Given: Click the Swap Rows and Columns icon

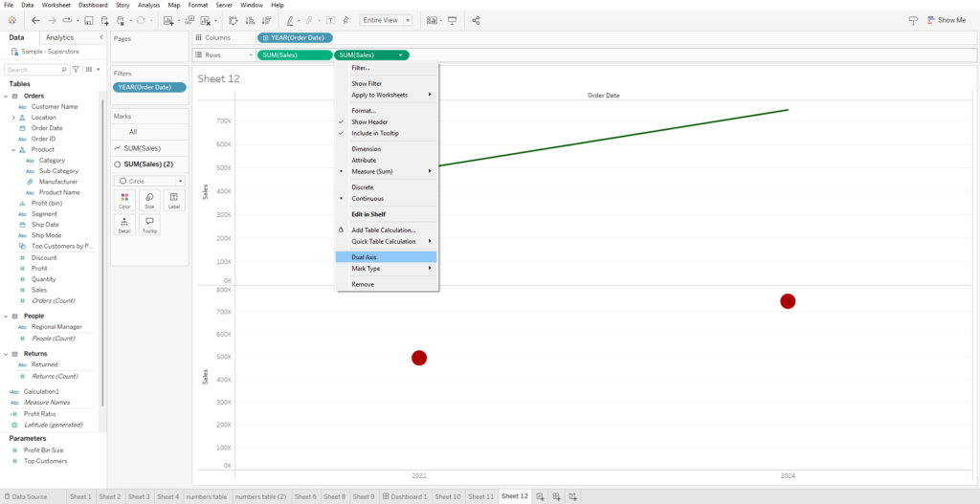Looking at the screenshot, I should click(x=234, y=20).
